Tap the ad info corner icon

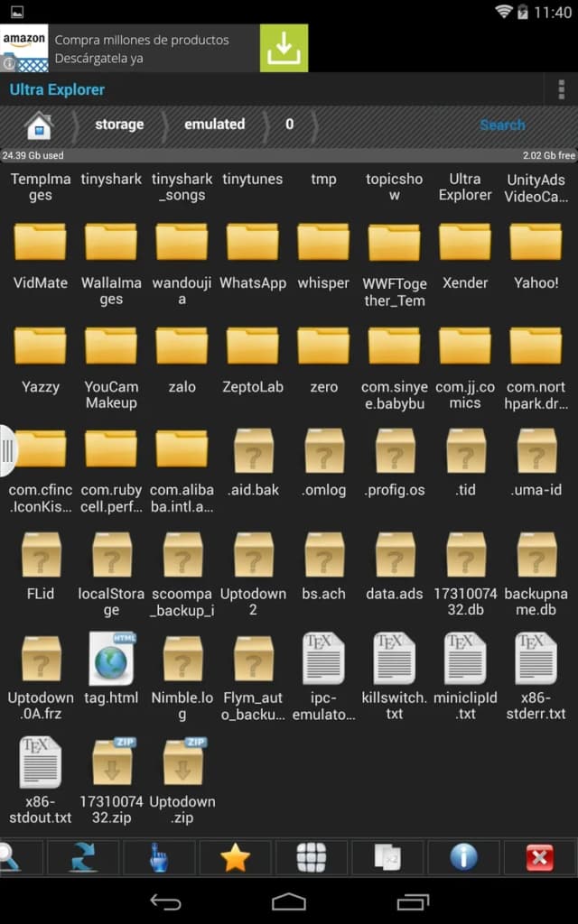[x=7, y=64]
